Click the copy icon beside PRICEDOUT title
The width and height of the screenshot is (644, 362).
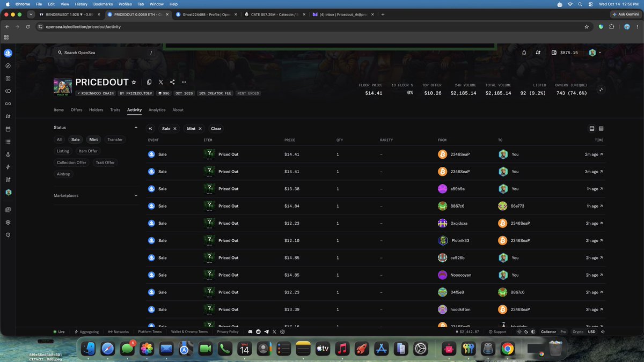pyautogui.click(x=149, y=82)
